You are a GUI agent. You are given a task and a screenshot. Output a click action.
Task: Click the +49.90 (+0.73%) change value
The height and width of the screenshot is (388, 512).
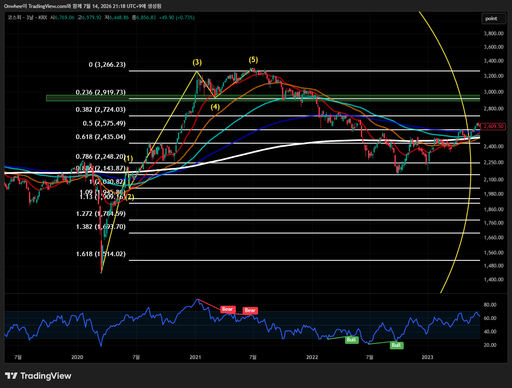coord(177,17)
